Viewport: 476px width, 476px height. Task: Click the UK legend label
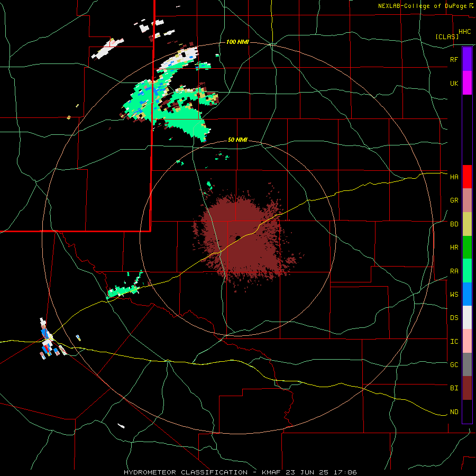click(x=454, y=83)
